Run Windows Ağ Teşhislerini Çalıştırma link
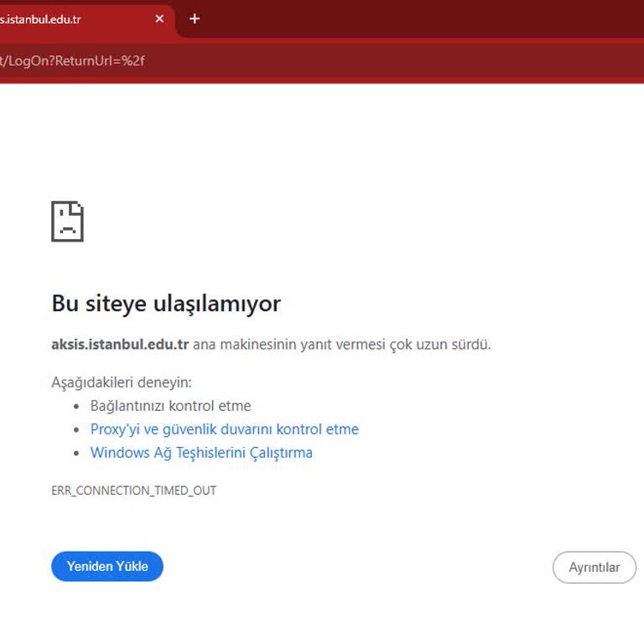 201,453
